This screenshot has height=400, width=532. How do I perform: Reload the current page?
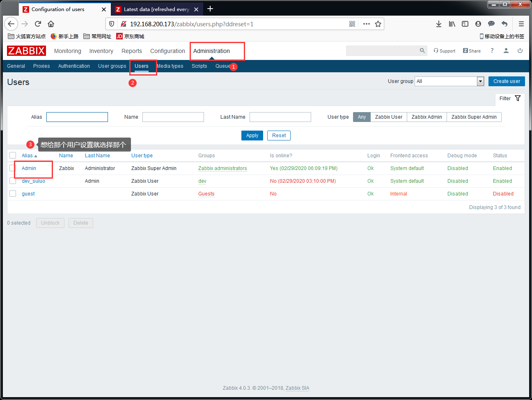coord(38,24)
